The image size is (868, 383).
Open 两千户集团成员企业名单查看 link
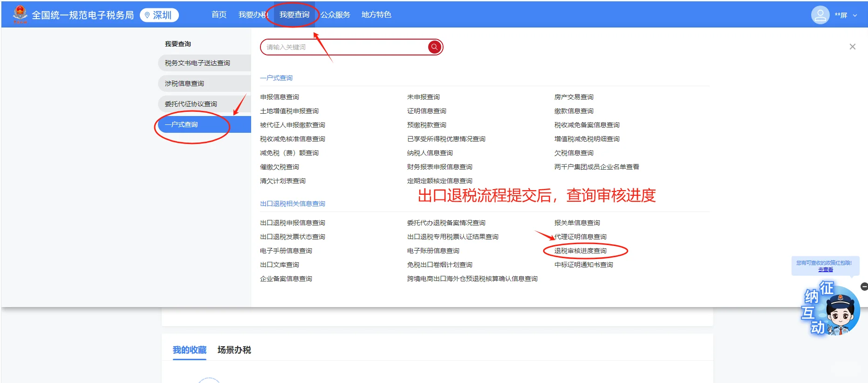[597, 167]
